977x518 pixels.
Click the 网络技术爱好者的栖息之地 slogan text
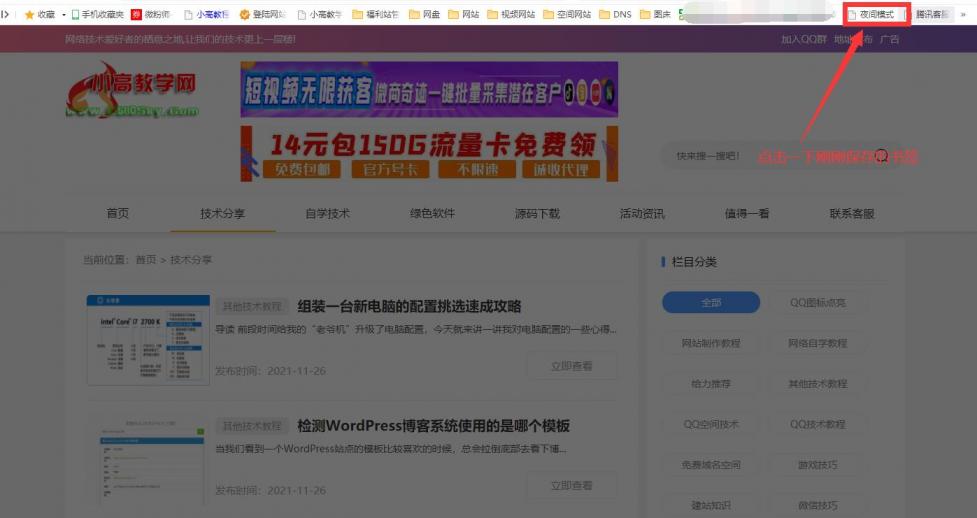tap(181, 39)
